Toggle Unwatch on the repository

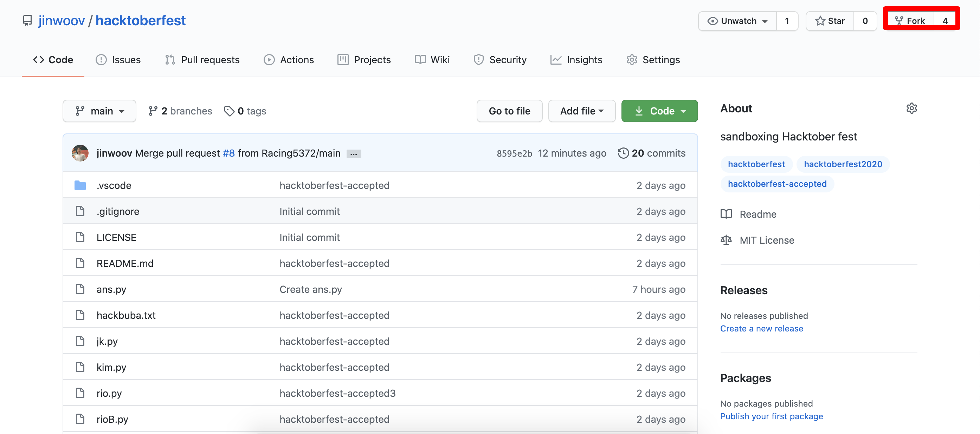(737, 21)
